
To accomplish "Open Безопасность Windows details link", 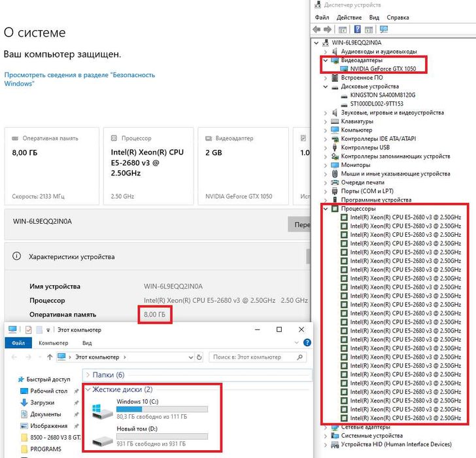I will [80, 79].
